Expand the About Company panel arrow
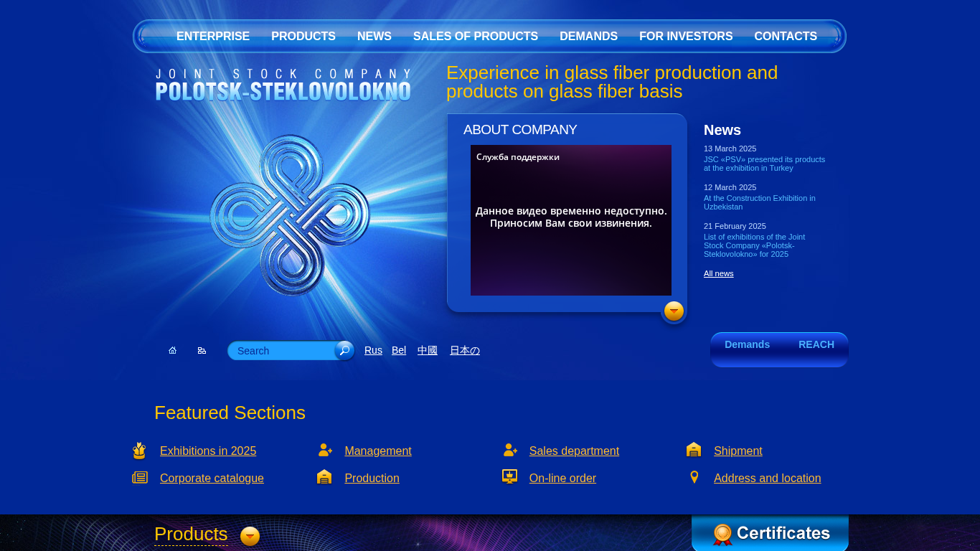Viewport: 980px width, 551px height. point(674,311)
